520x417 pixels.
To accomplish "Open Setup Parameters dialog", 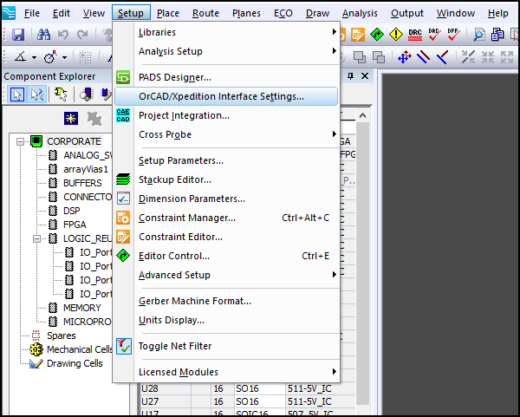I will (x=226, y=160).
